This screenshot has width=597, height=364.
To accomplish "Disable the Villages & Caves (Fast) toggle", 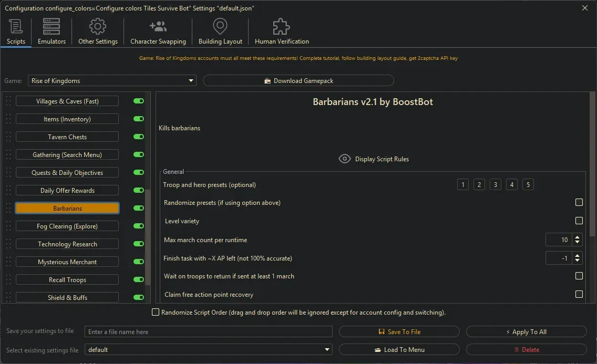I will (139, 101).
